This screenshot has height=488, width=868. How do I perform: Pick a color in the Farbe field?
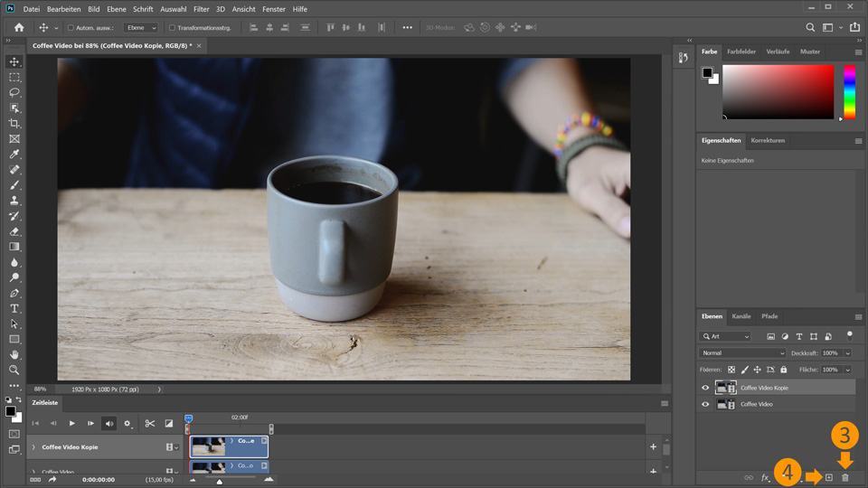(x=778, y=92)
